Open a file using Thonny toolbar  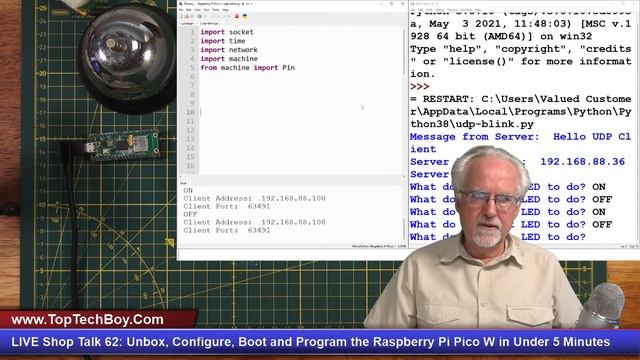click(186, 16)
